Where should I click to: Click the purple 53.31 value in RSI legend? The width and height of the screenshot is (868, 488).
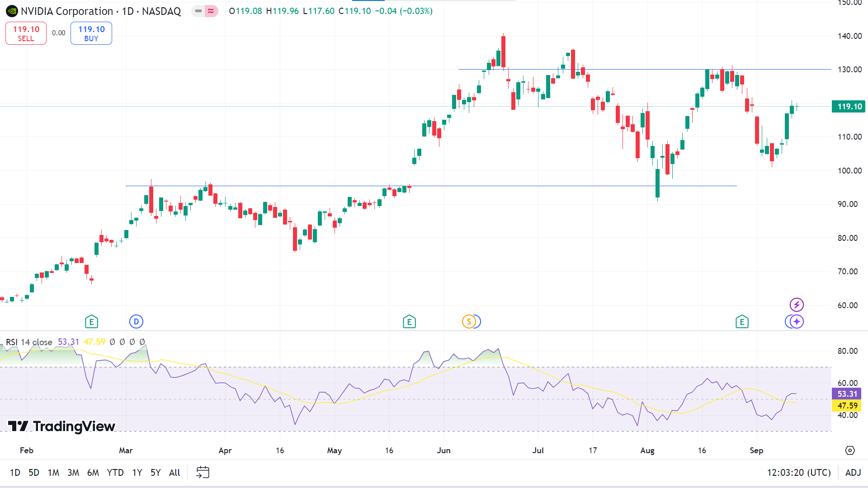pyautogui.click(x=68, y=342)
